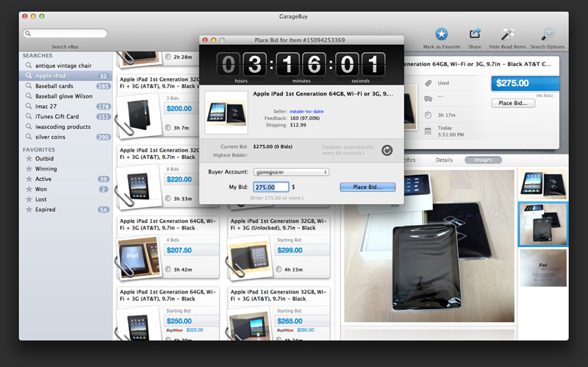Select the Apple iPad saved search

65,76
